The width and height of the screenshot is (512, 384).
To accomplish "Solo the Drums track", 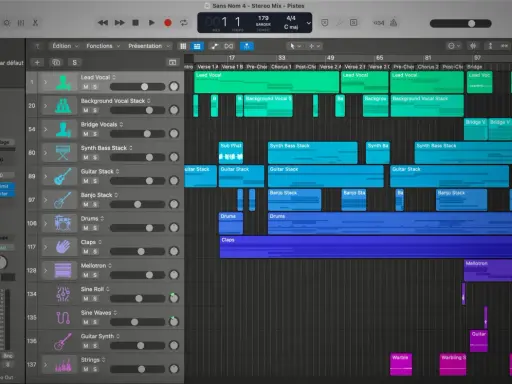I will click(x=95, y=228).
